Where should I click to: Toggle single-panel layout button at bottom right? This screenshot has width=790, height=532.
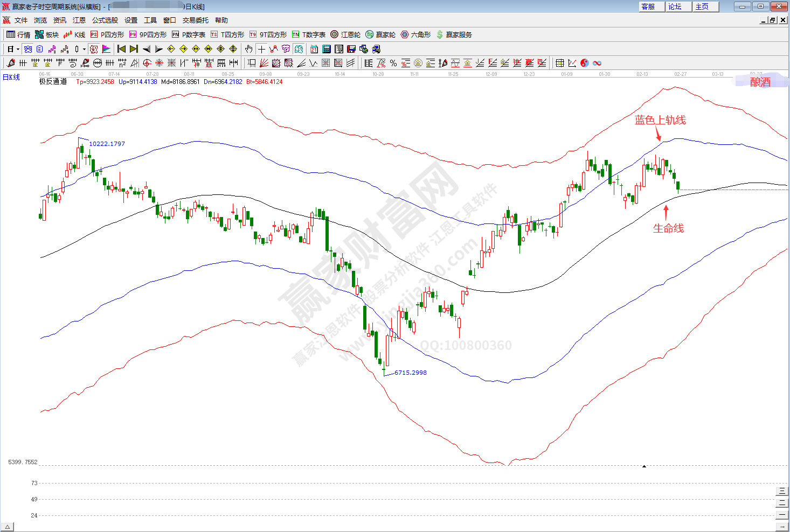pos(781,515)
